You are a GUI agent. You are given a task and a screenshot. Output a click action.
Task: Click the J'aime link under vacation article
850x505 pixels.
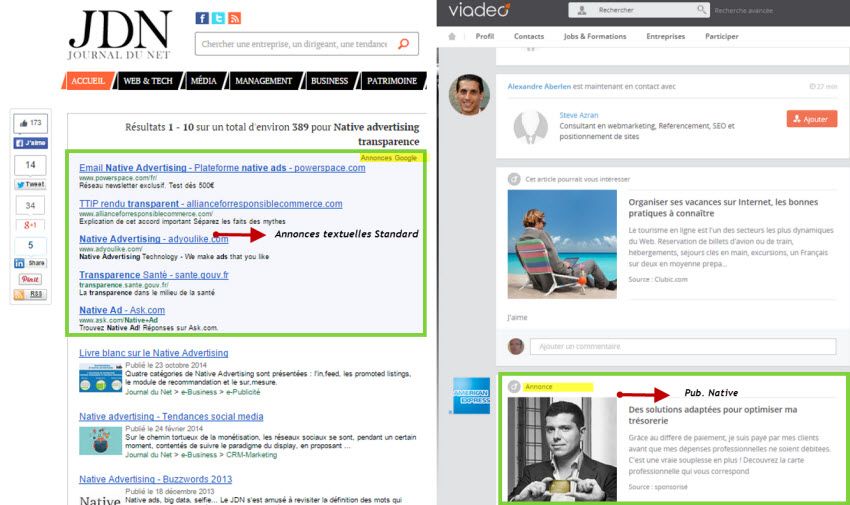(x=517, y=318)
